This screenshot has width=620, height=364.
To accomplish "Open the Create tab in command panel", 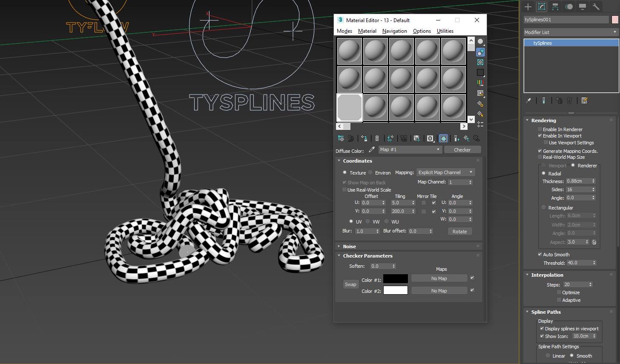I will [528, 6].
